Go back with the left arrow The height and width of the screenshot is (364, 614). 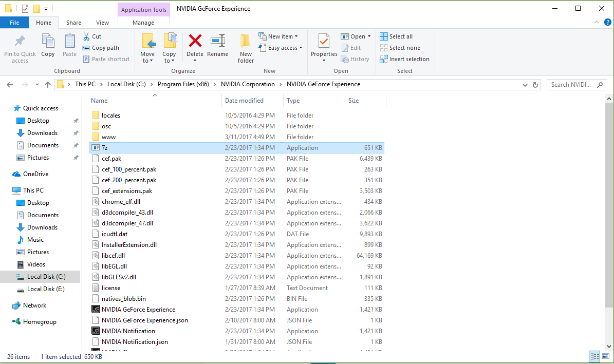pyautogui.click(x=10, y=85)
